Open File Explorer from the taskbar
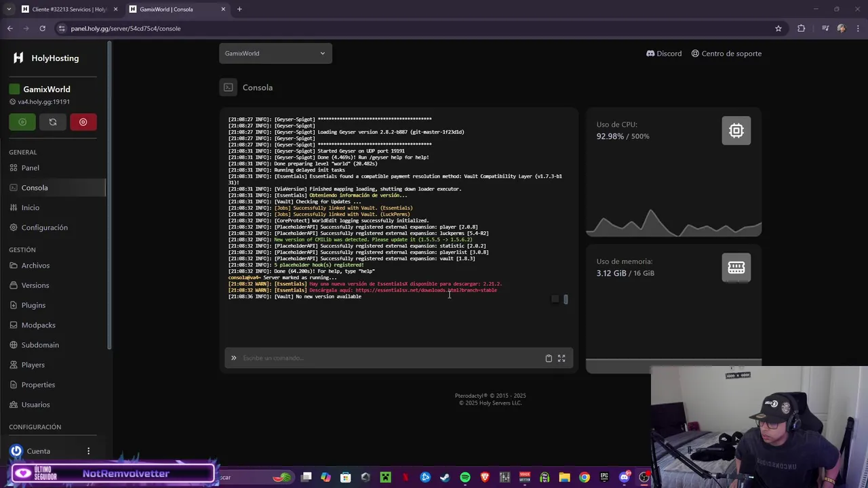Screen dimensions: 868x488 (x=564, y=477)
